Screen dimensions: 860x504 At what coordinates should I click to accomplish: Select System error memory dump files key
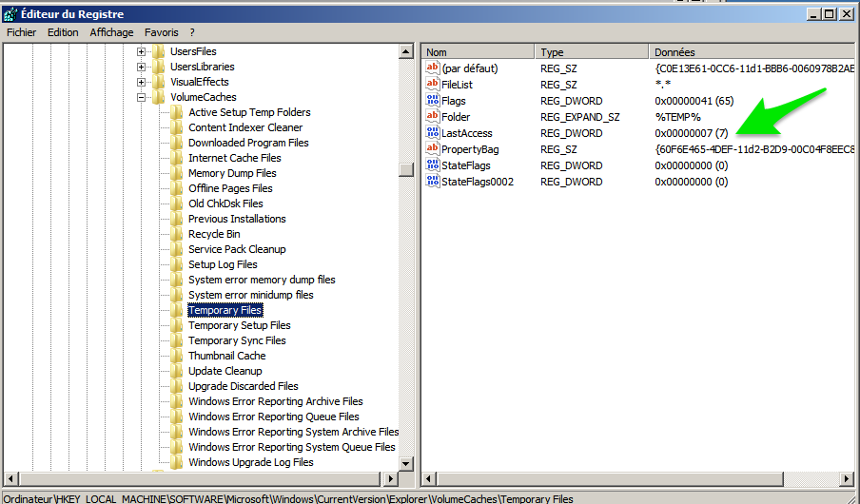(x=262, y=280)
